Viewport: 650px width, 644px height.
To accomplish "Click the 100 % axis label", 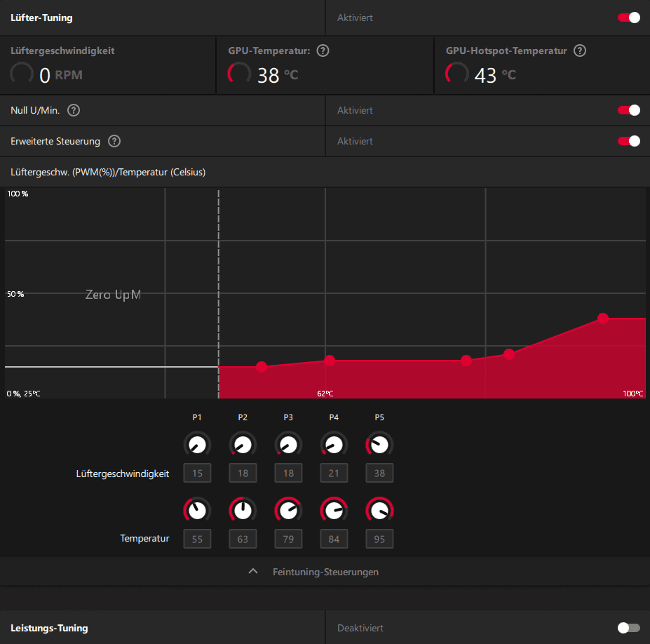I will (x=18, y=194).
